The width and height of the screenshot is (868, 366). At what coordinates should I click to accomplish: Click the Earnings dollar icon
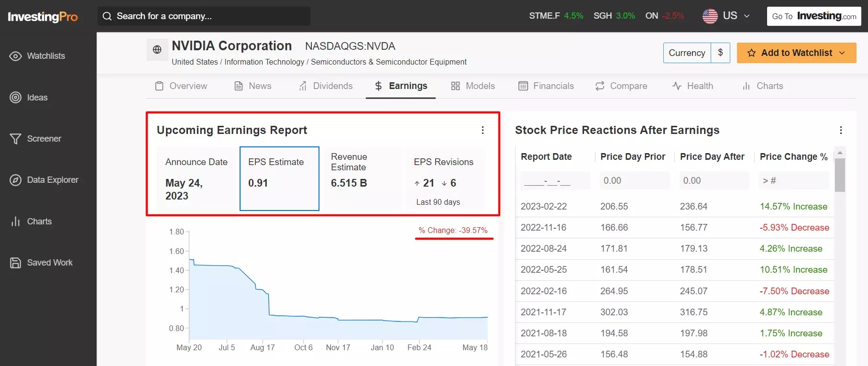pos(378,86)
